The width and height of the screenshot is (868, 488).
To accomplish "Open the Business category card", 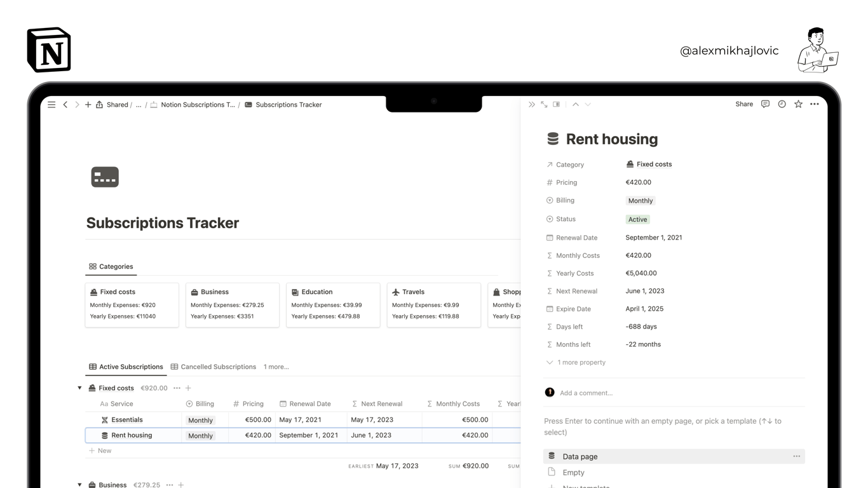I will click(x=233, y=305).
